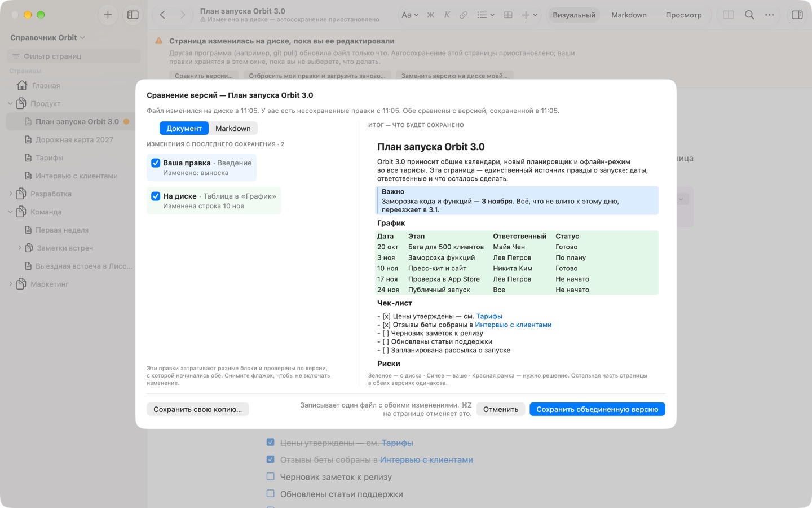Viewport: 812px width, 508px height.
Task: Show the split view icon
Action: click(x=729, y=15)
